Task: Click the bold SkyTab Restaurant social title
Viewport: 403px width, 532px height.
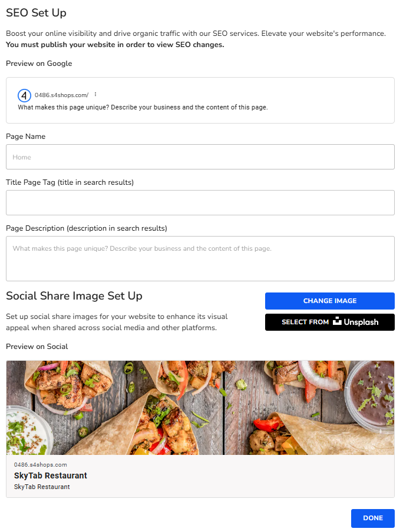Action: (51, 476)
